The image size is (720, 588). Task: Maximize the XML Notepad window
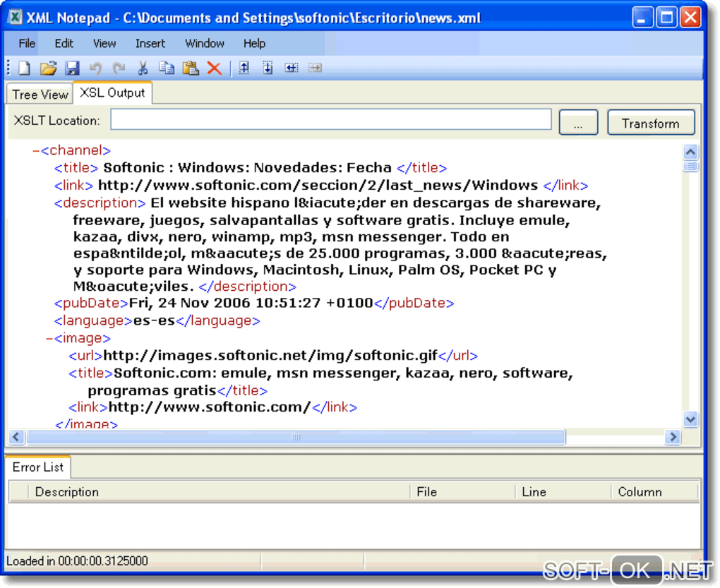[x=666, y=18]
